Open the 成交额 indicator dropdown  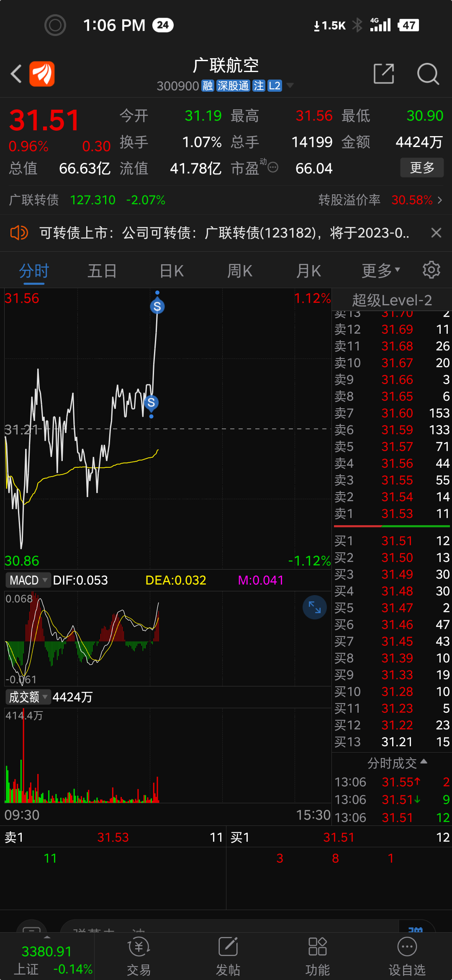click(x=28, y=697)
